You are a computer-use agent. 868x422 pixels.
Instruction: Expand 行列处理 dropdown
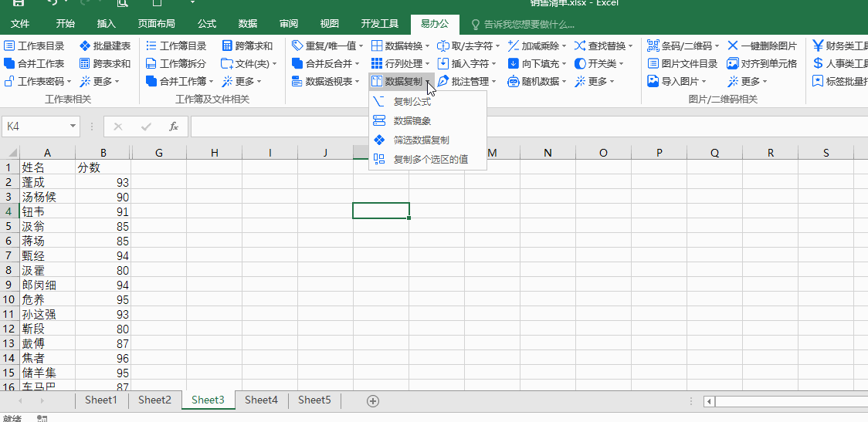point(427,64)
